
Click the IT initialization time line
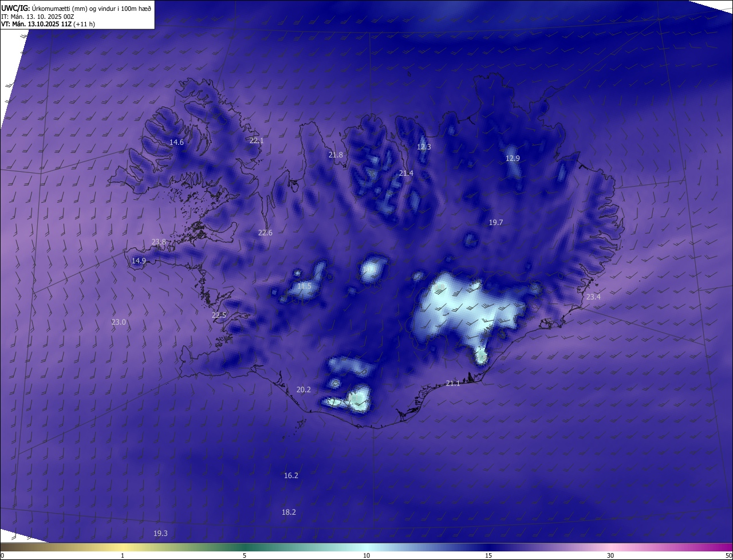(x=38, y=17)
